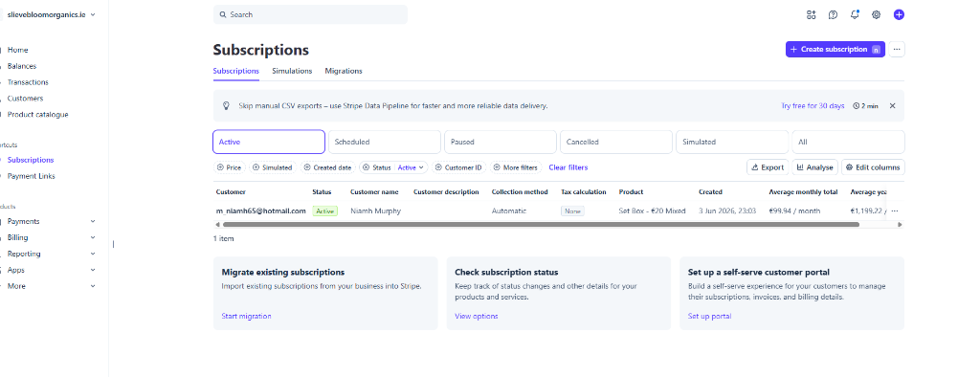Click the €99.94 / month cell
Viewport: 980px width, 377px height.
click(794, 211)
